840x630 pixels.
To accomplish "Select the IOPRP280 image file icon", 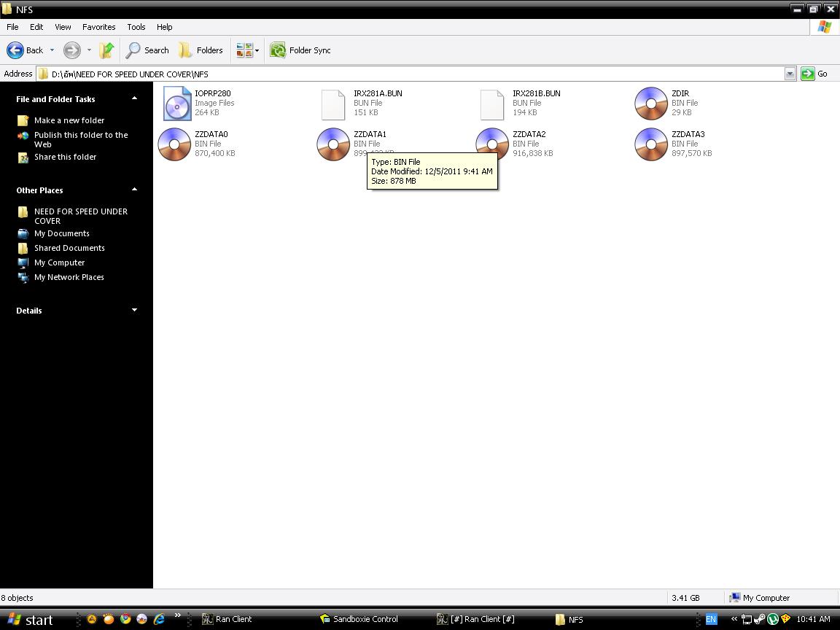I will click(176, 104).
